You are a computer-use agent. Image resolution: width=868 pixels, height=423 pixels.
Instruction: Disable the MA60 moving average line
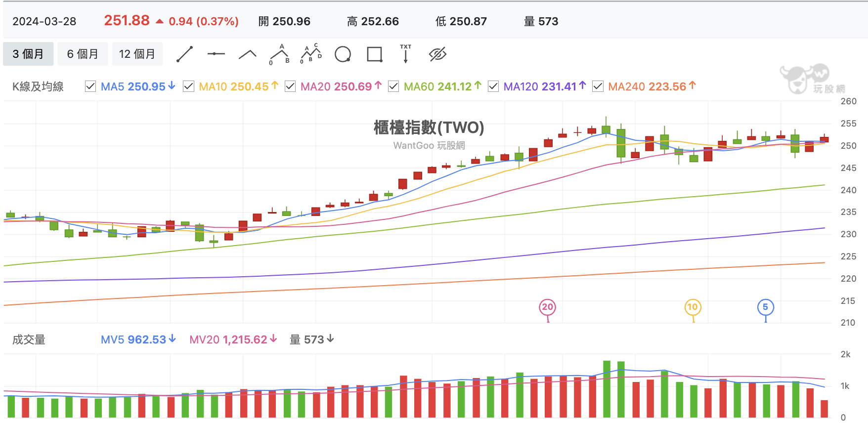393,86
